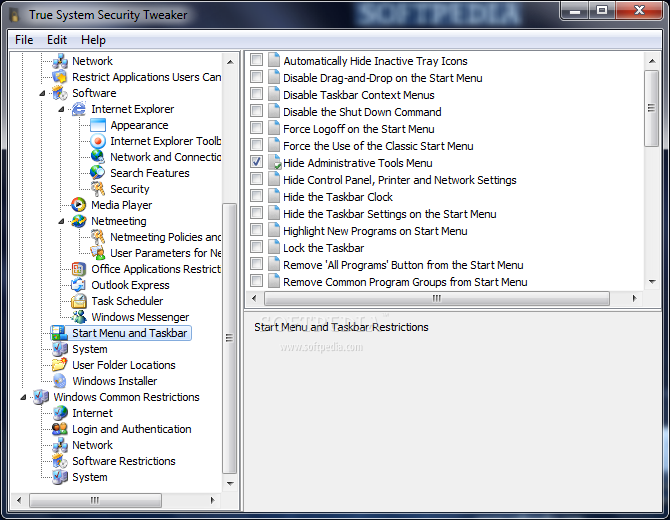The width and height of the screenshot is (670, 520).
Task: Collapse the Internet Explorer tree node
Action: [x=61, y=109]
